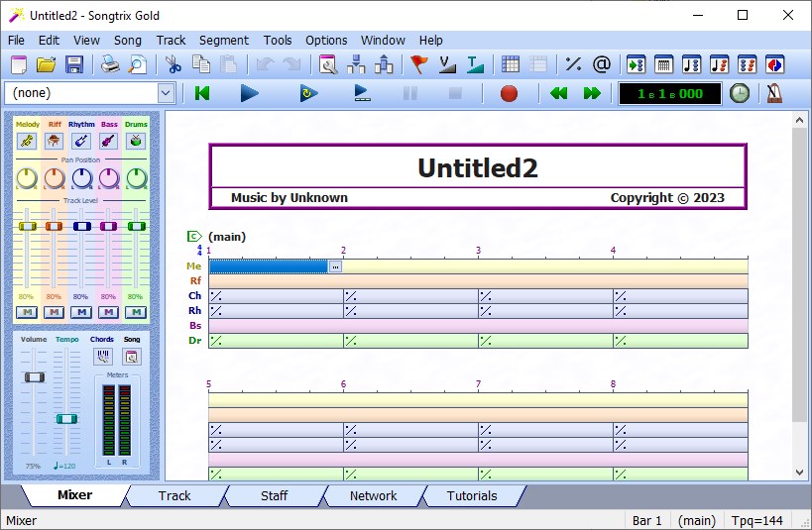Mute the Riff track with its M button
Image resolution: width=812 pixels, height=530 pixels.
click(54, 312)
